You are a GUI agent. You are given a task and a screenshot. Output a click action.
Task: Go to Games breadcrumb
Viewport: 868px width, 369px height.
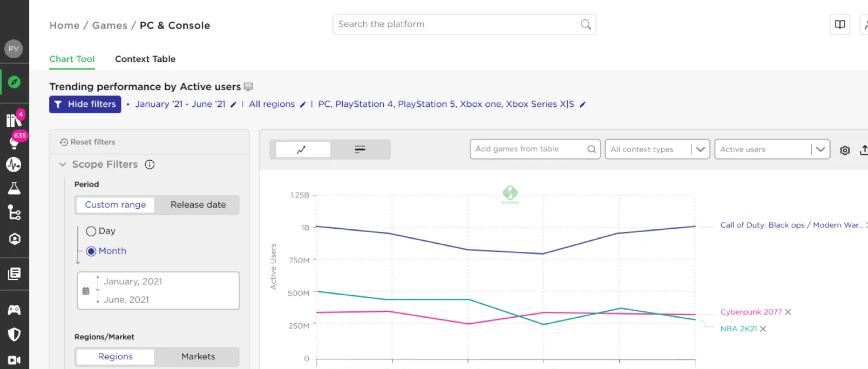coord(110,25)
